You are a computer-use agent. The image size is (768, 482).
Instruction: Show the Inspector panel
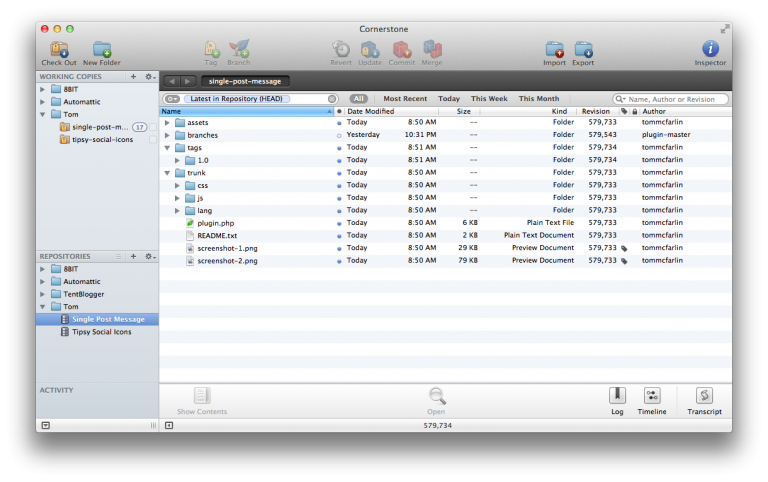(710, 49)
